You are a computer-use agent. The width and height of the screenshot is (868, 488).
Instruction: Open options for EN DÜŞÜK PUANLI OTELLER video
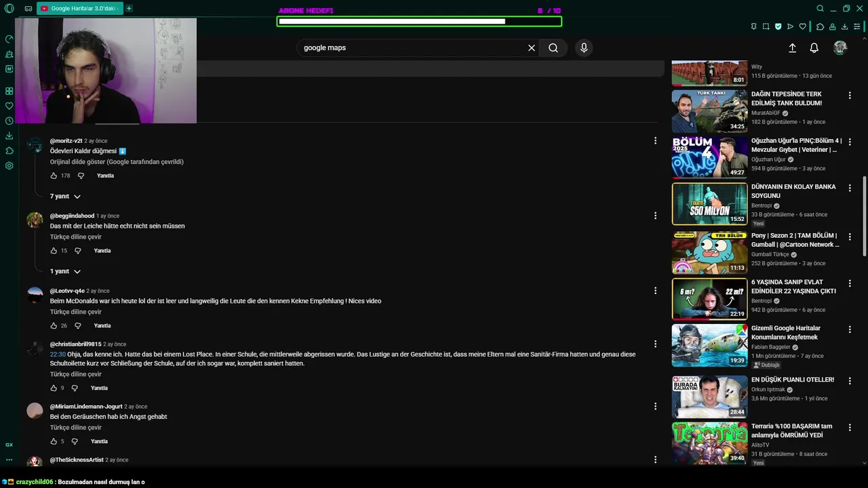click(850, 381)
